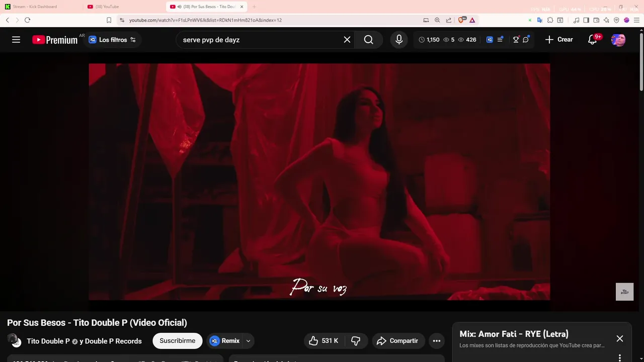
Task: Switch to Stream - Kick Dashboard tab
Action: coord(41,7)
